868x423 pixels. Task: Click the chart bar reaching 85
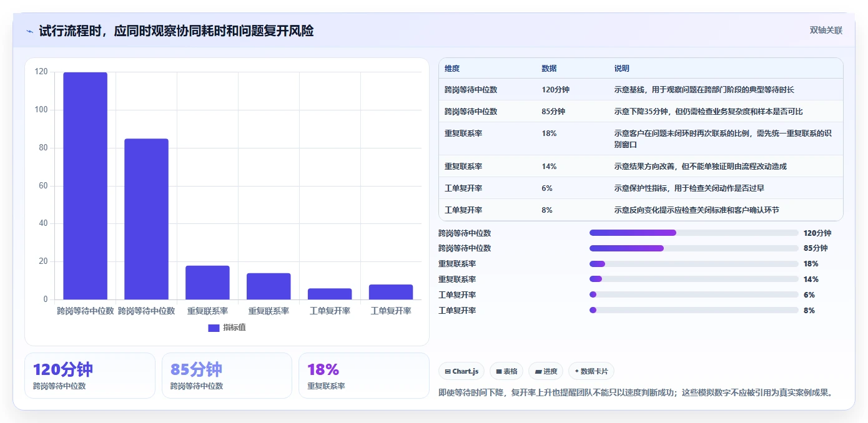click(x=146, y=219)
